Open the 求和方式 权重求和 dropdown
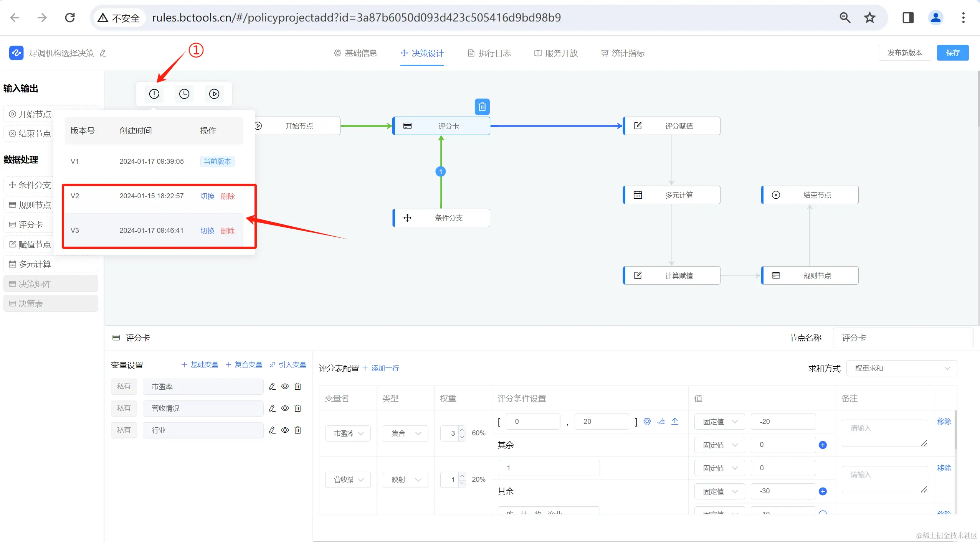The image size is (980, 542). pos(901,368)
